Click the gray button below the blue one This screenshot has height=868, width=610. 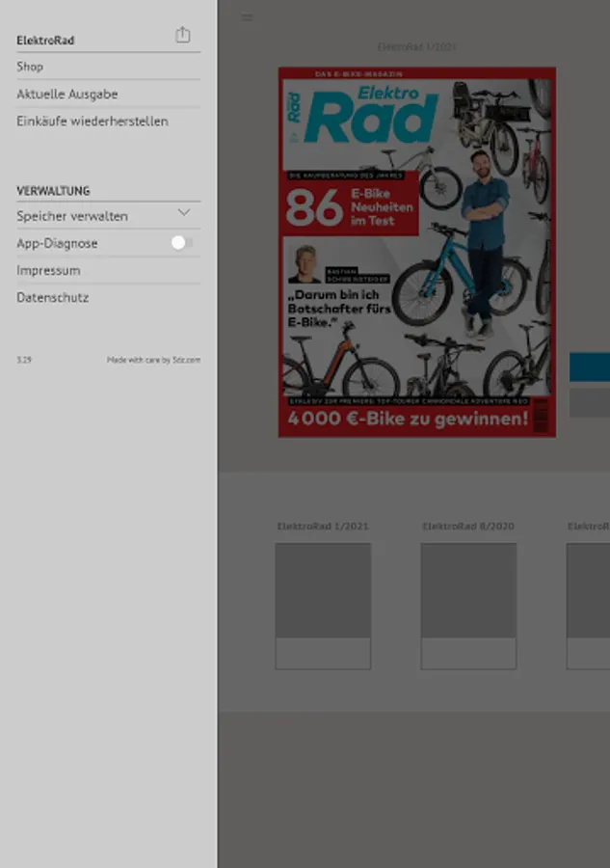[590, 402]
